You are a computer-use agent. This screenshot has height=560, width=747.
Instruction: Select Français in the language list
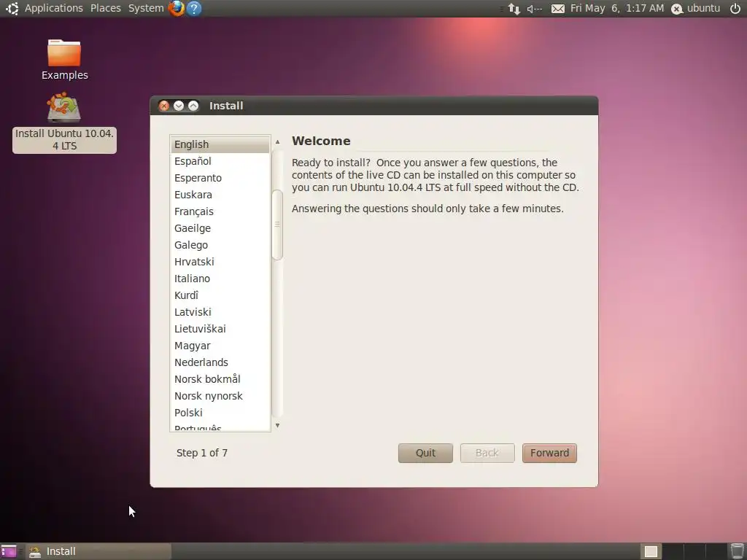[x=220, y=211]
